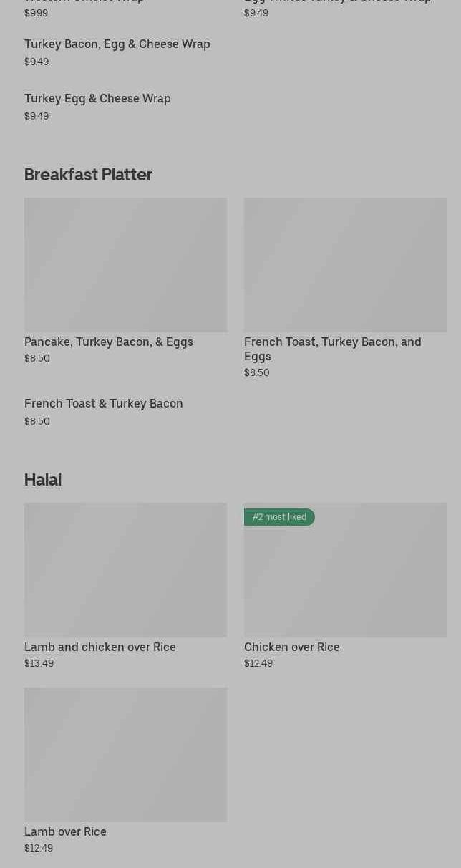This screenshot has width=461, height=868.
Task: Click the $13.49 price under Lamb and chicken
Action: click(39, 663)
